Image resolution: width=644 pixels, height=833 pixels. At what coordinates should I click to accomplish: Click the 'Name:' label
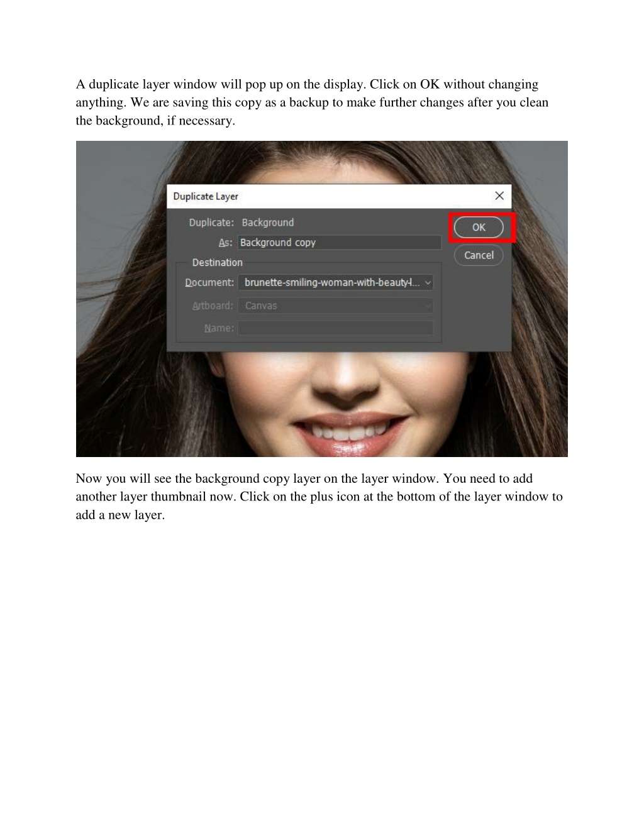click(x=219, y=328)
